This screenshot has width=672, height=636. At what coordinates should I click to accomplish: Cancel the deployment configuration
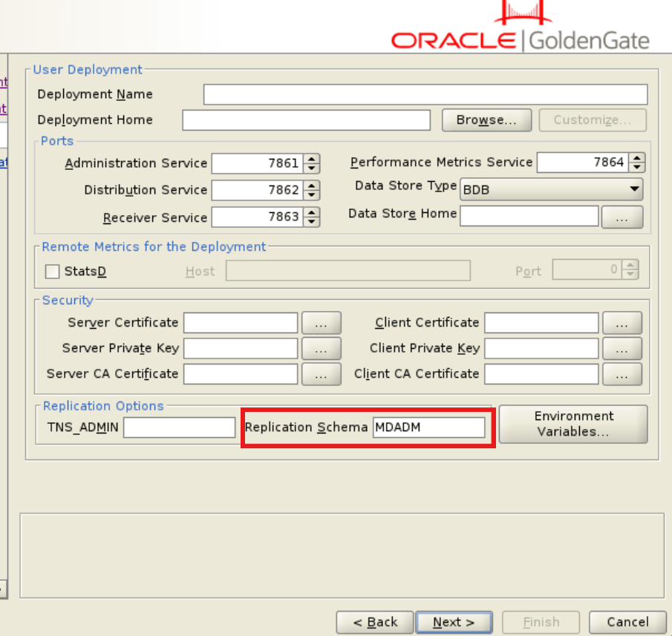point(627,622)
